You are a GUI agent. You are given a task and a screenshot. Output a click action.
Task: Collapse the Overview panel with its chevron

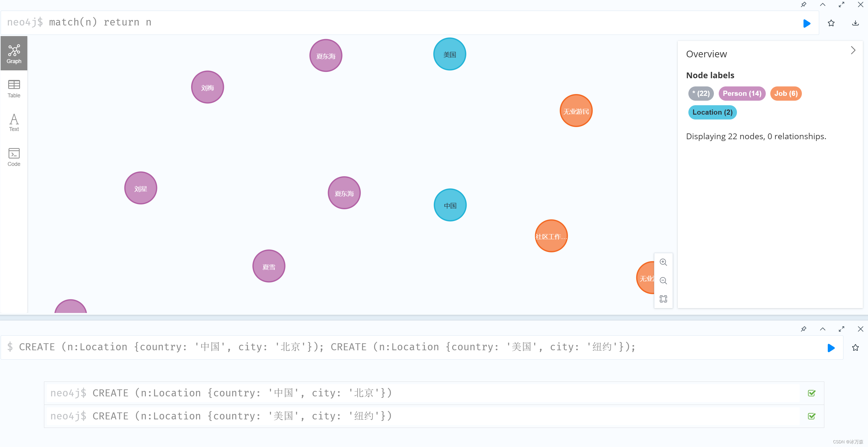853,51
